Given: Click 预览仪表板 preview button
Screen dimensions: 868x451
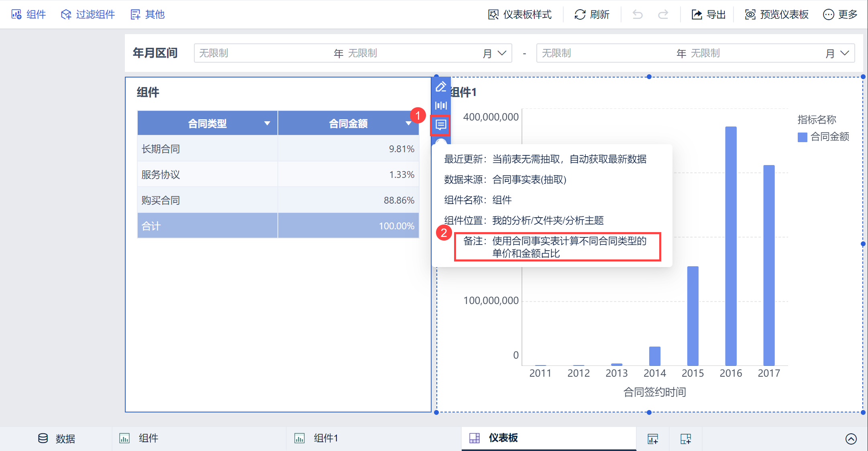Looking at the screenshot, I should tap(777, 14).
